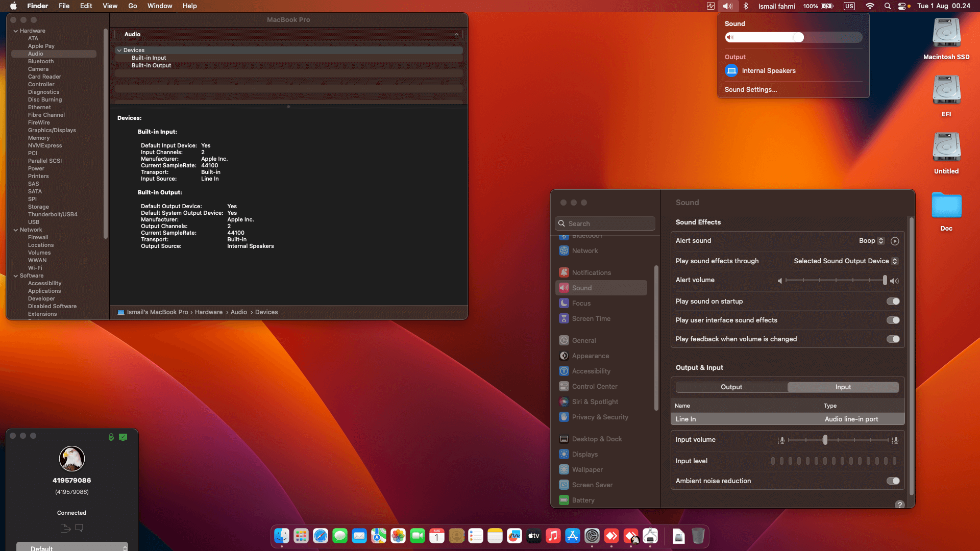Open Launchpad in the Dock
Image resolution: width=980 pixels, height=551 pixels.
pos(301,536)
